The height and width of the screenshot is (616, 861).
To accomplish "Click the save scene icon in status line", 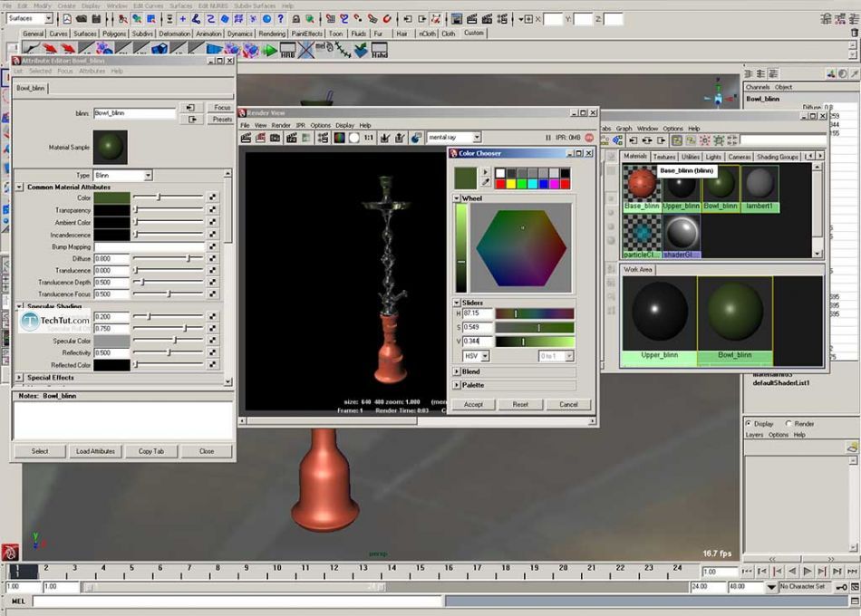I will (96, 19).
